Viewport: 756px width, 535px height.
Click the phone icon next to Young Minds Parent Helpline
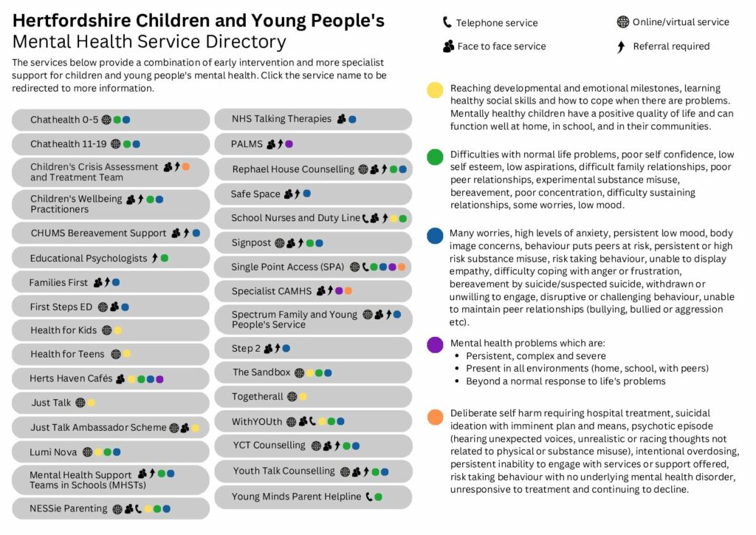pos(369,497)
